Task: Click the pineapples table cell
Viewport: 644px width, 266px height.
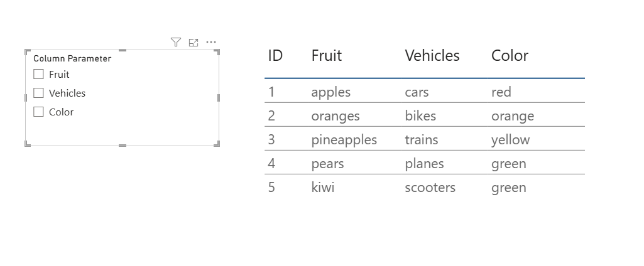Action: click(x=344, y=140)
